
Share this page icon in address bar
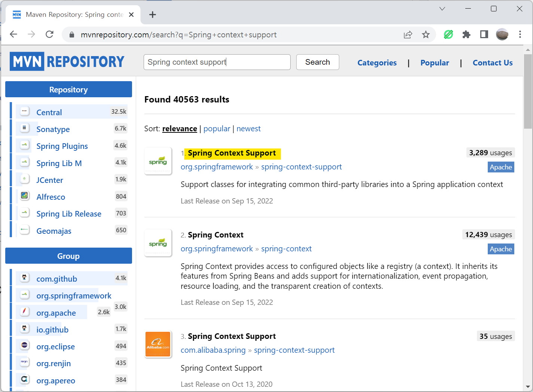pos(408,35)
